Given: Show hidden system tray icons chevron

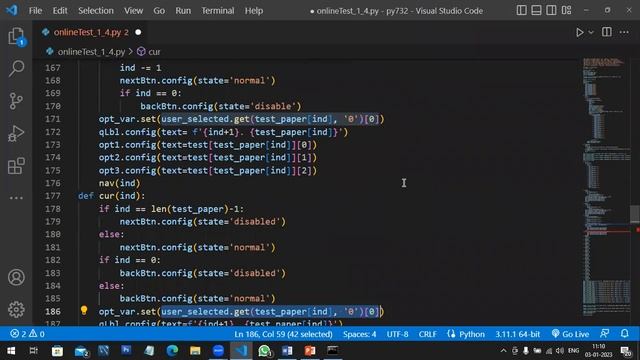Looking at the screenshot, I should click(503, 351).
